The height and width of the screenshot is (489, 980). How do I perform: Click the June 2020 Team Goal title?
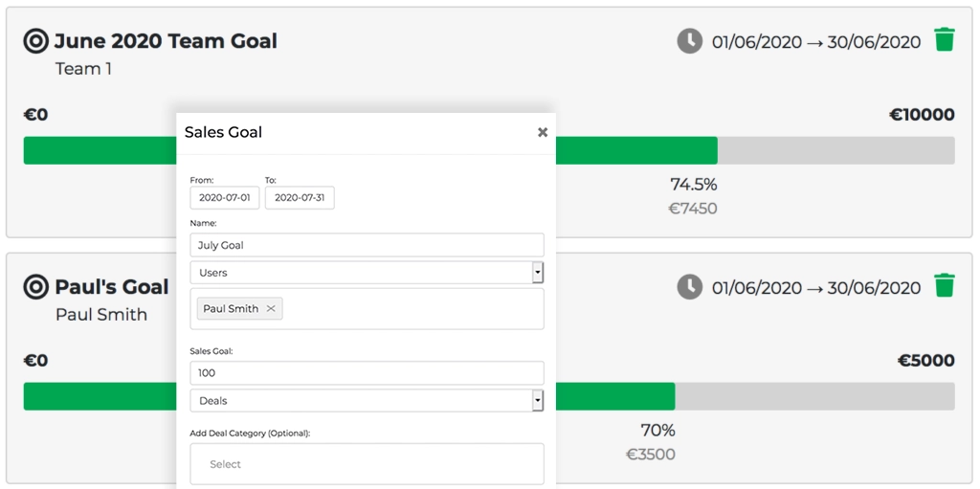166,41
